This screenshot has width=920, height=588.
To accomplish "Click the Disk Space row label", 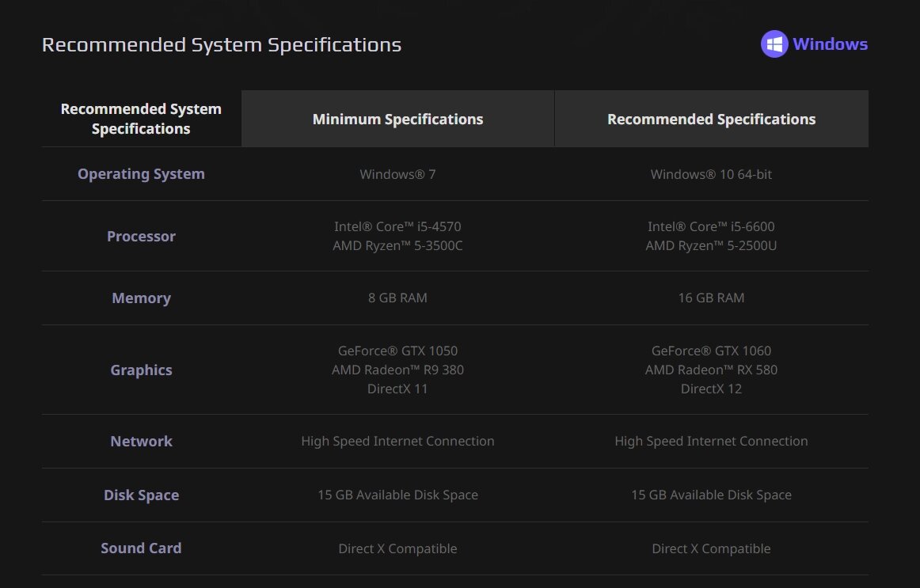I will coord(142,495).
